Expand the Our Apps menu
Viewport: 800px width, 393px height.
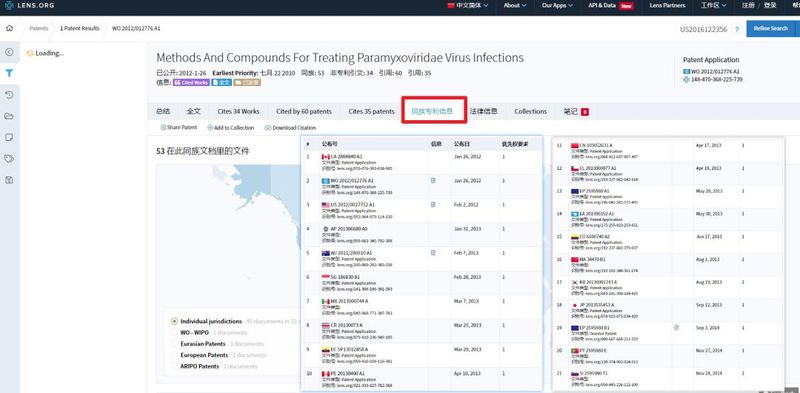557,6
